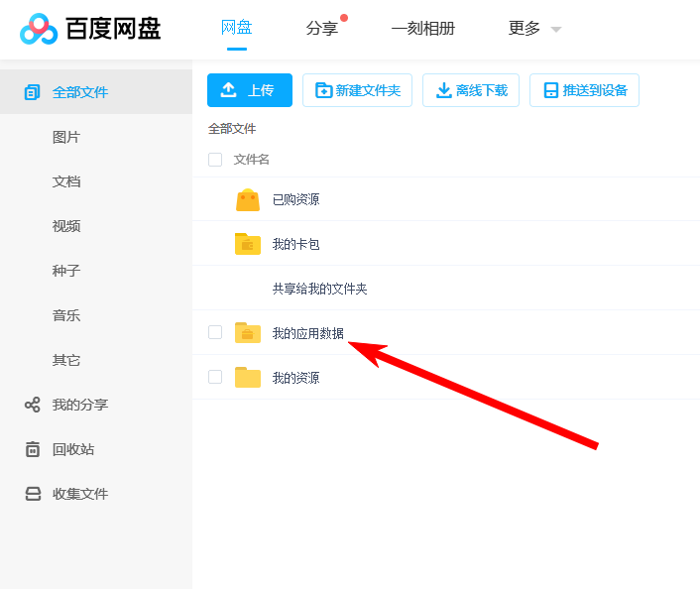Image resolution: width=700 pixels, height=589 pixels.
Task: Click the 新建文件夹 button
Action: (357, 90)
